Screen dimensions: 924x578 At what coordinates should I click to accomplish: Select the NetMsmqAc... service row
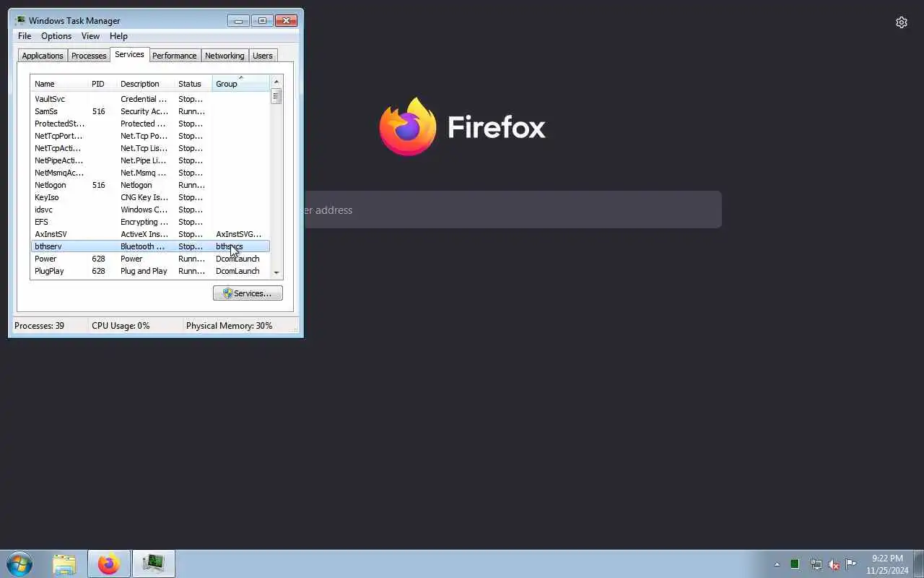[150, 173]
